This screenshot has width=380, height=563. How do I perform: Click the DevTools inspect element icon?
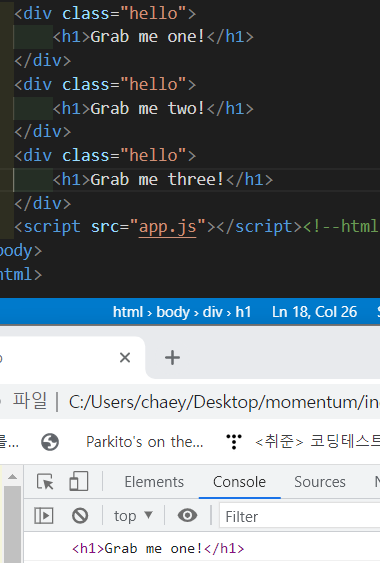[x=45, y=481]
